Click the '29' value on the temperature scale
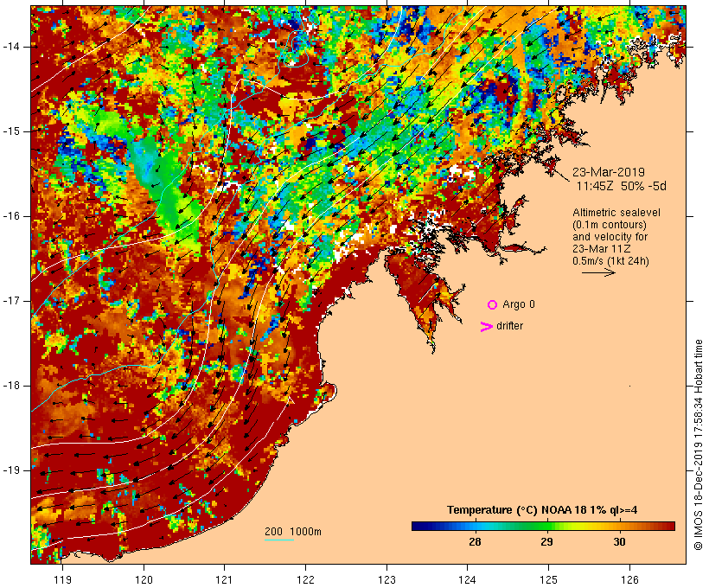Screen dimensions: 709x588 [546, 542]
